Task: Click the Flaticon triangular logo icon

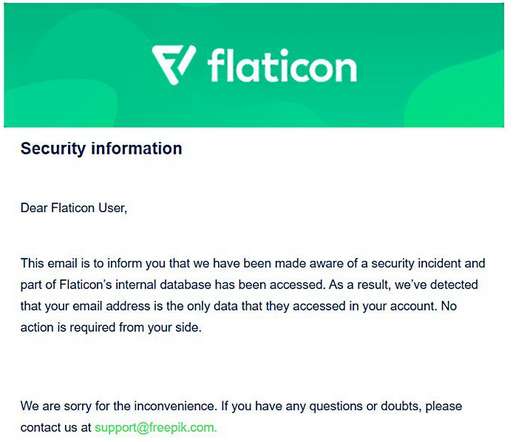Action: pos(174,65)
